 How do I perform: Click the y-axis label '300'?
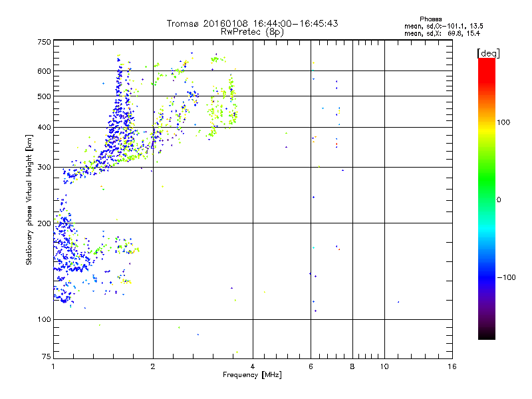44,167
